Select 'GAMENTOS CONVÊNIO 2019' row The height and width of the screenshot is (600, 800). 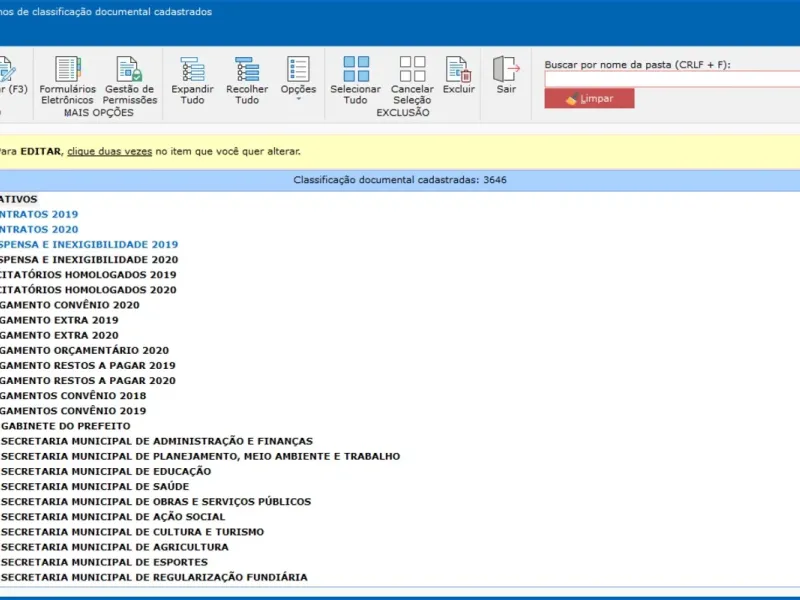coord(73,411)
